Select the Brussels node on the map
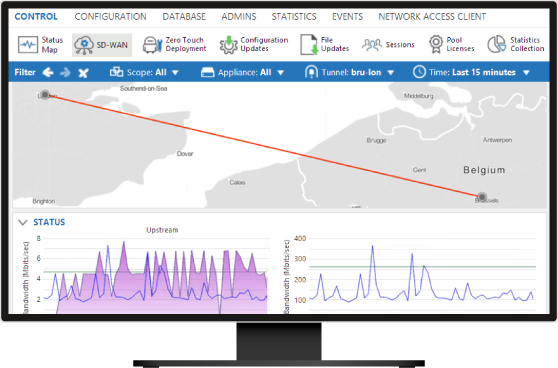Screen dimensions: 558x368 tap(482, 197)
